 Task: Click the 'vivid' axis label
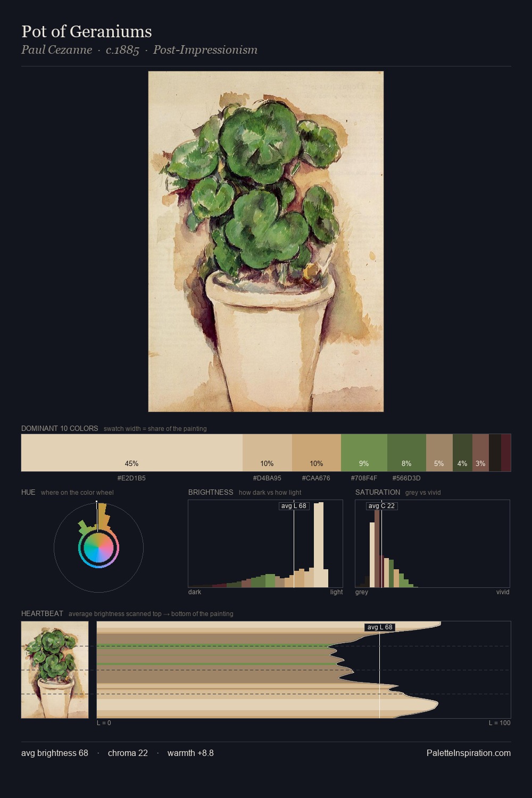pos(503,592)
